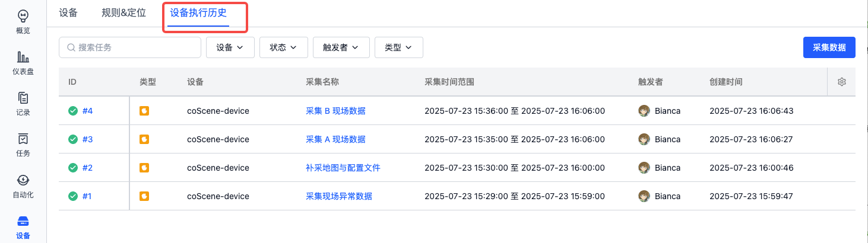Image resolution: width=868 pixels, height=243 pixels.
Task: Go to 记录 records in sidebar
Action: [x=23, y=98]
